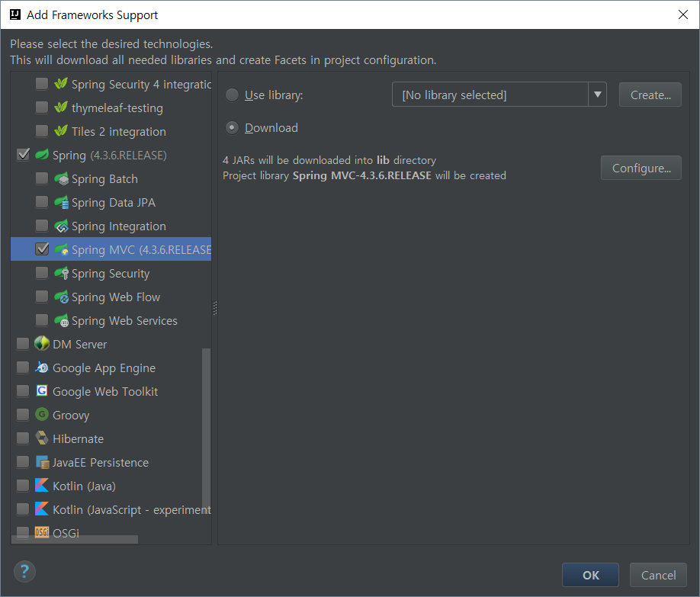Image resolution: width=700 pixels, height=597 pixels.
Task: Open help with the question mark icon
Action: click(24, 572)
